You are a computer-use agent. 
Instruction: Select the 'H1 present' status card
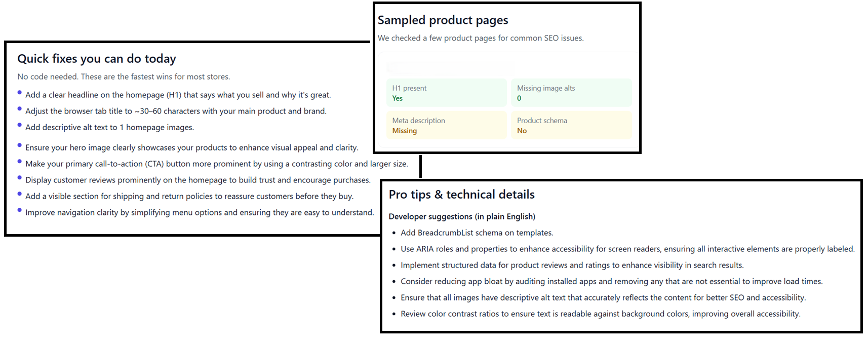coord(446,93)
